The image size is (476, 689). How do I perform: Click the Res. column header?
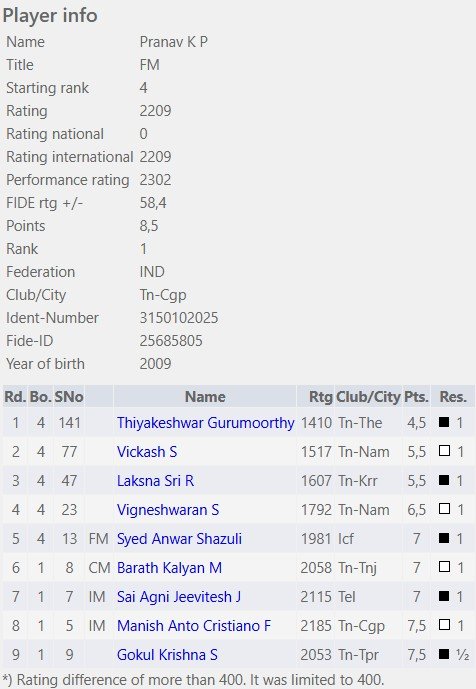click(453, 397)
